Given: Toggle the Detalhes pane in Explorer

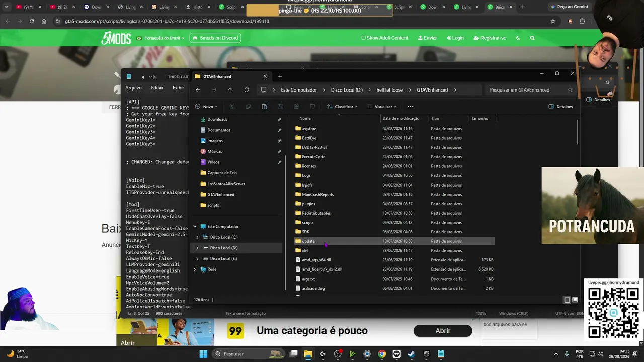Looking at the screenshot, I should (x=560, y=107).
